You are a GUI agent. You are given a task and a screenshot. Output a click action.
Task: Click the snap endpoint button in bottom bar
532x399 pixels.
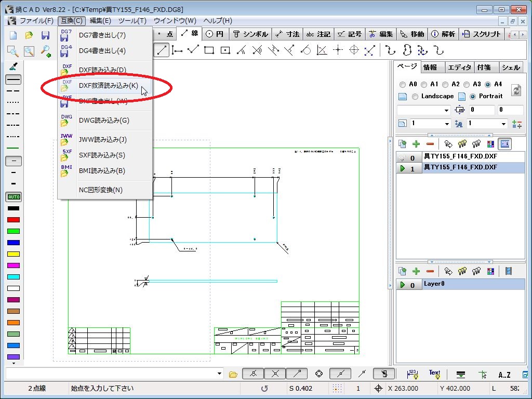297,374
